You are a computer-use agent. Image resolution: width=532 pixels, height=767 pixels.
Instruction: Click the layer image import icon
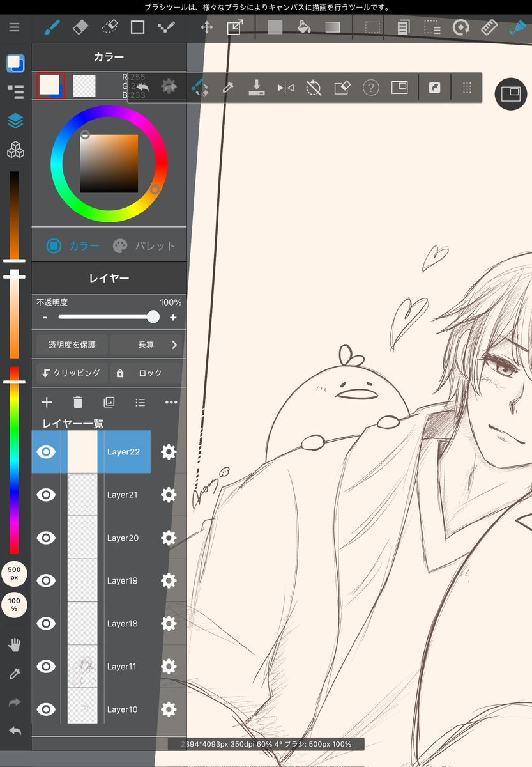(x=109, y=402)
